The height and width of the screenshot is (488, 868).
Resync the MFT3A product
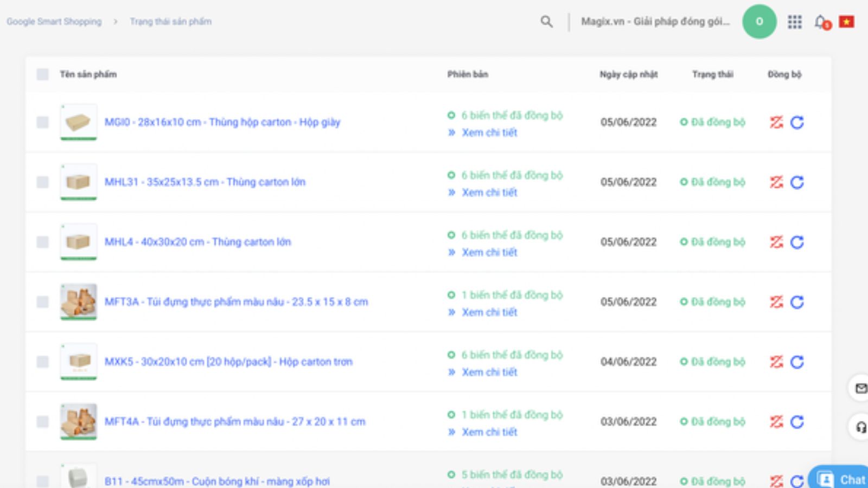click(797, 302)
